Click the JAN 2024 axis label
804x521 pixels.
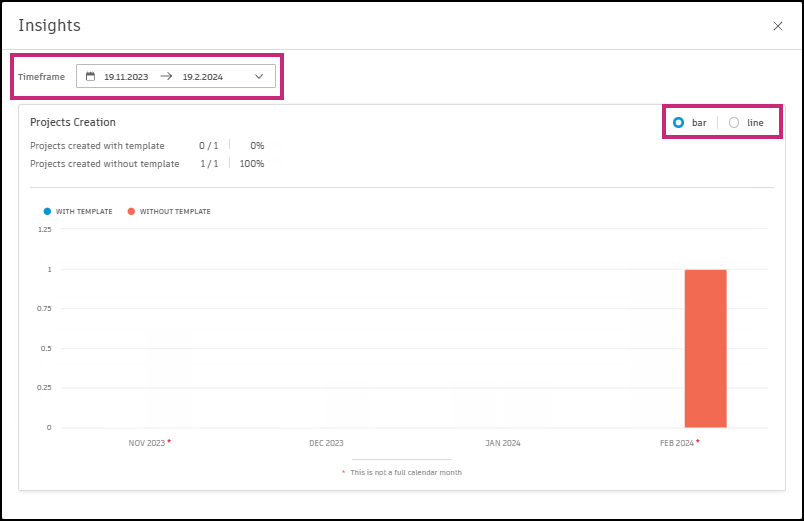coord(503,443)
